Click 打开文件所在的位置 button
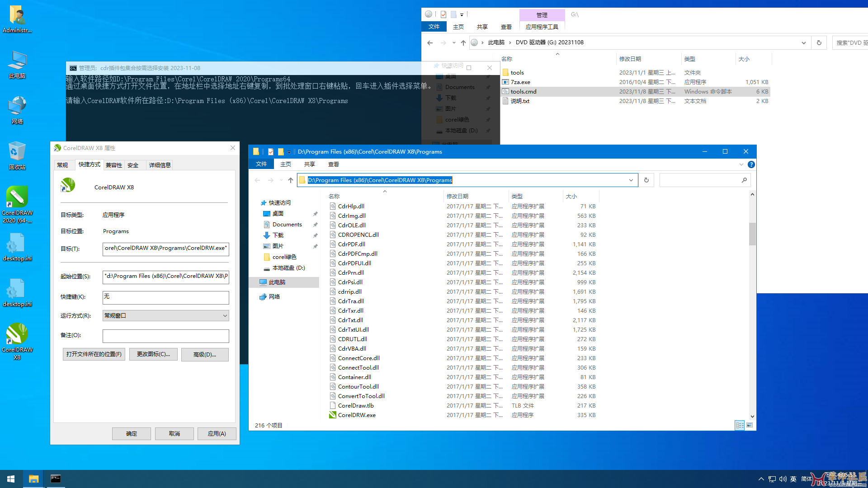 click(94, 354)
